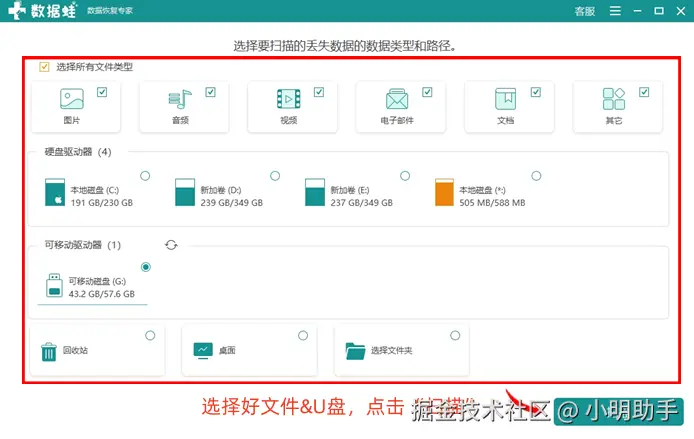Minimize the 数据蛙 window
The image size is (694, 439).
[637, 11]
